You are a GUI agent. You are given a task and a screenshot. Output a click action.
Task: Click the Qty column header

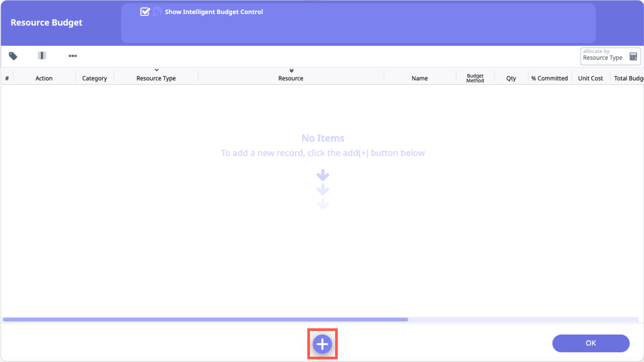click(511, 78)
